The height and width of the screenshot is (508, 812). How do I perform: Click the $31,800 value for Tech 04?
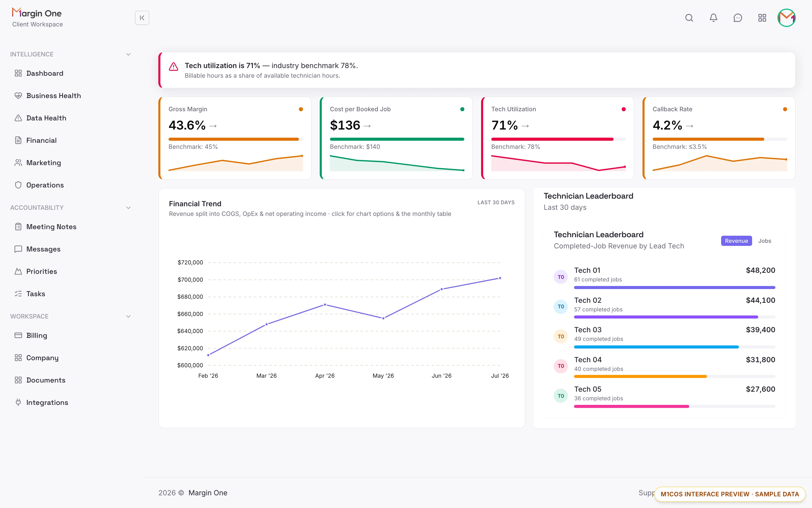pyautogui.click(x=760, y=359)
